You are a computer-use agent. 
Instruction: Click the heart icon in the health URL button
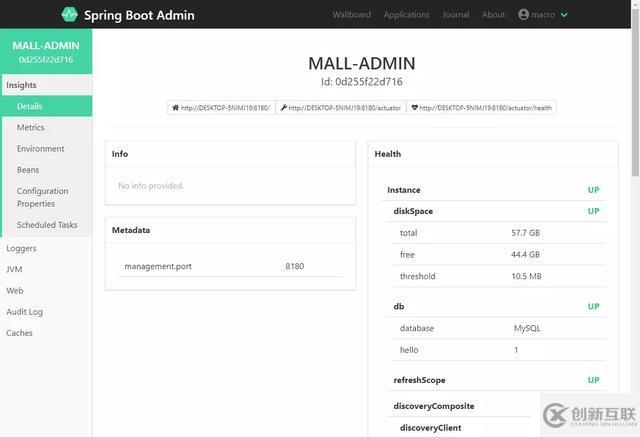pos(415,108)
